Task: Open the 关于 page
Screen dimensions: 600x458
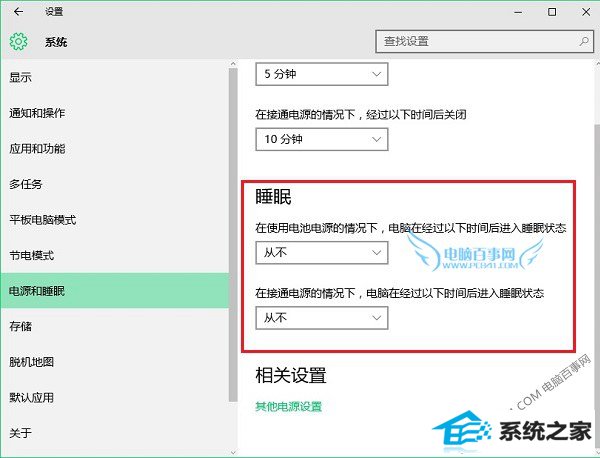Action: [x=21, y=433]
